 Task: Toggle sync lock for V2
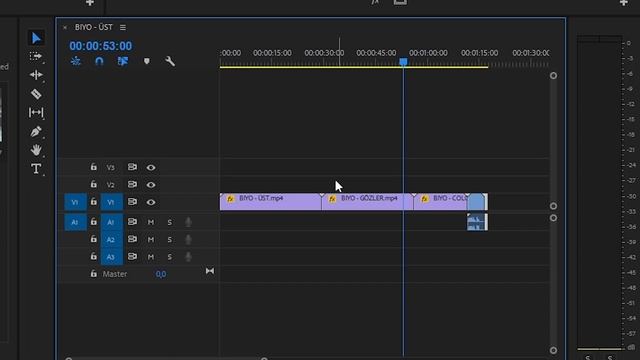[x=132, y=184]
